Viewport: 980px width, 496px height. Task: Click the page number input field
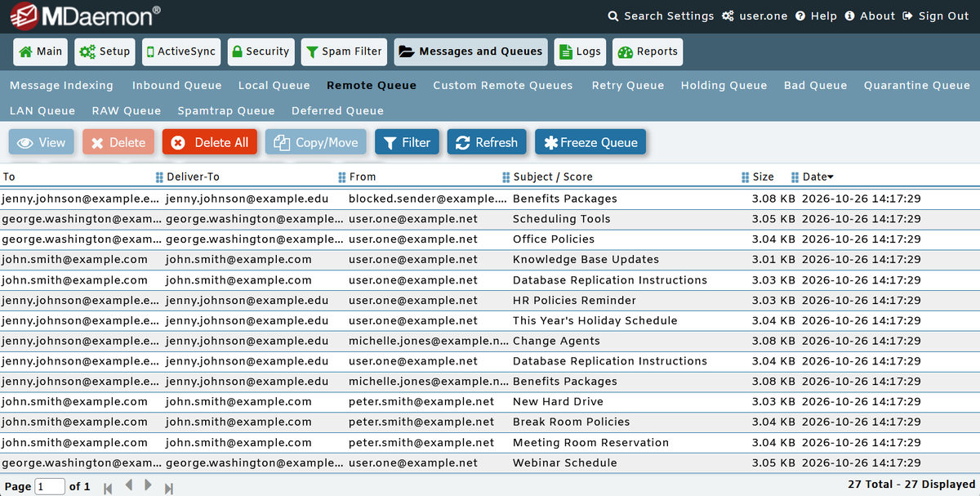click(x=50, y=486)
